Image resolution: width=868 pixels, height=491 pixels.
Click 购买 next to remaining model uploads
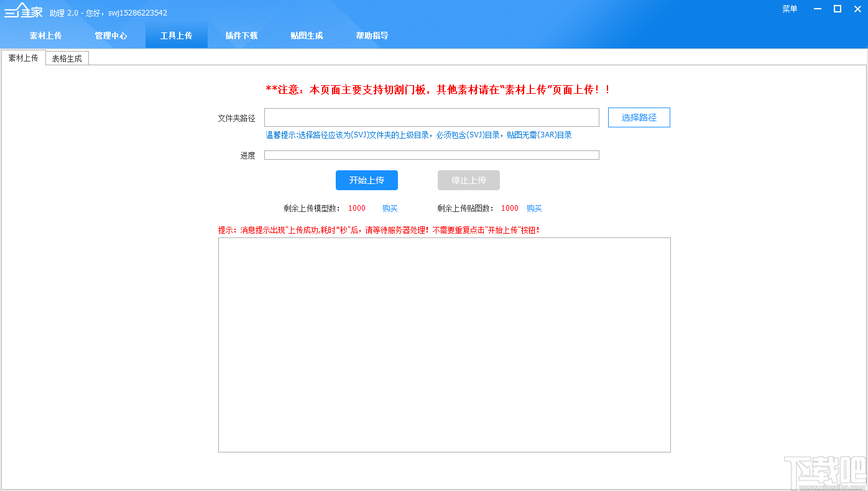coord(390,208)
